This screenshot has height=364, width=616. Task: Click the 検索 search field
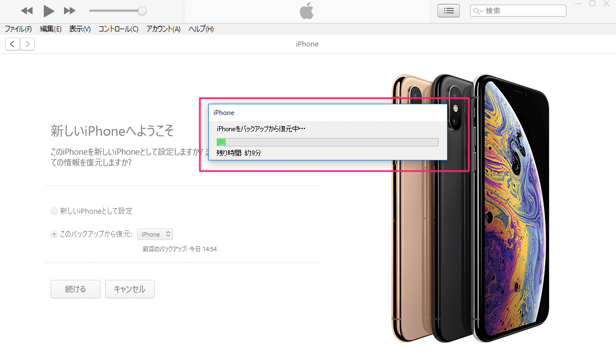[x=518, y=11]
